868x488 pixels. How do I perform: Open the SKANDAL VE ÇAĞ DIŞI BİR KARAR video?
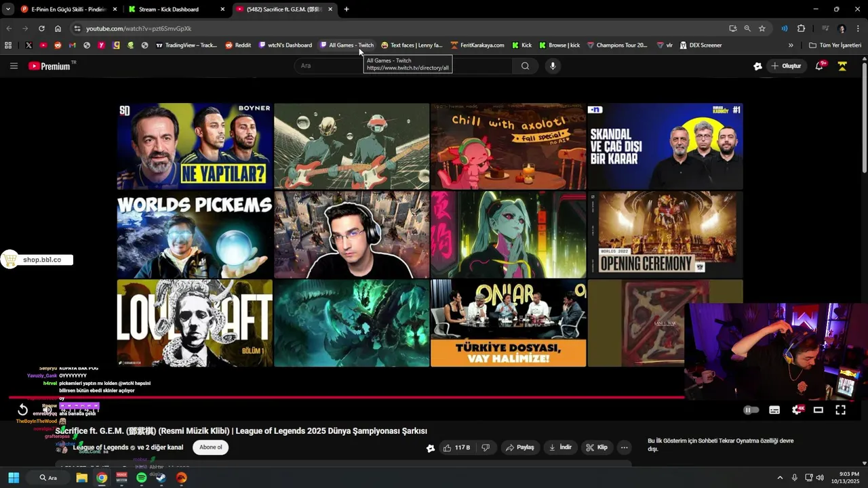665,146
